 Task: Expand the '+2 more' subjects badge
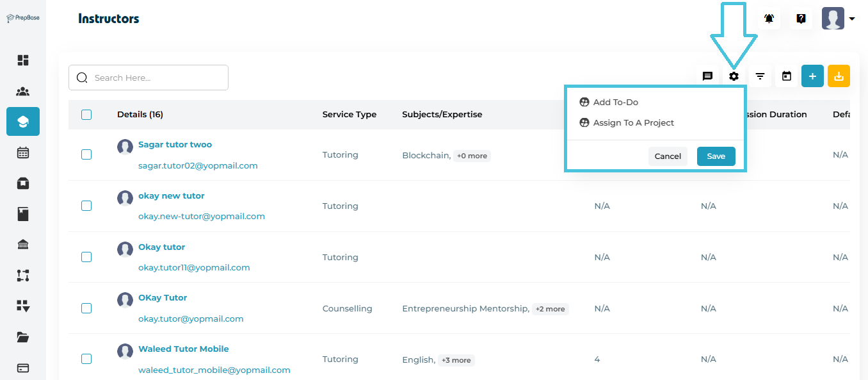click(550, 309)
